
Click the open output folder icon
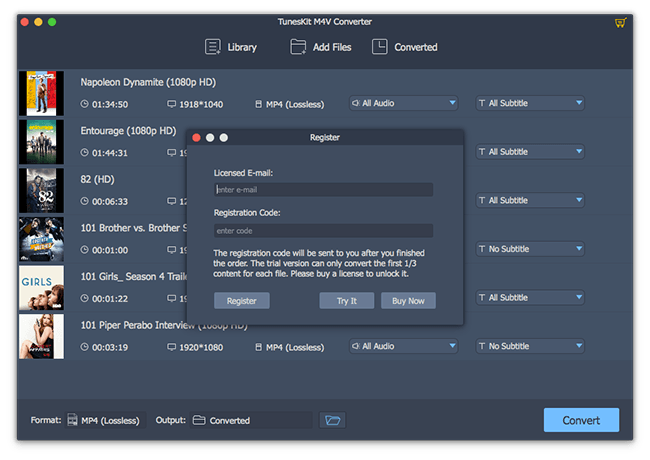[332, 420]
